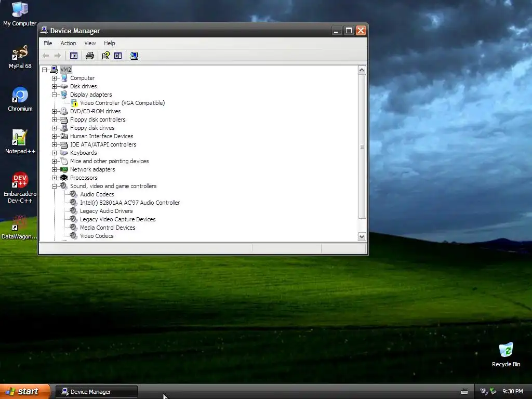This screenshot has height=399, width=532.
Task: Collapse Sound, video and game controllers
Action: (x=54, y=187)
